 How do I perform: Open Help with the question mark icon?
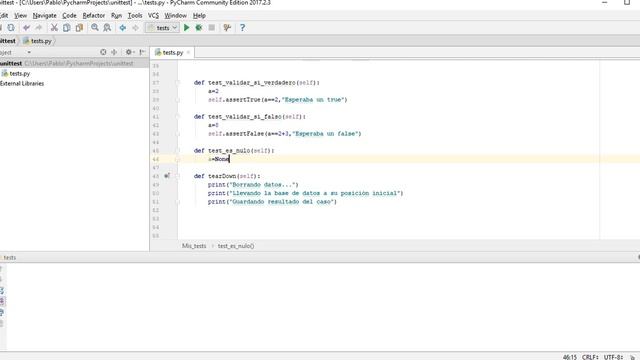click(242, 28)
